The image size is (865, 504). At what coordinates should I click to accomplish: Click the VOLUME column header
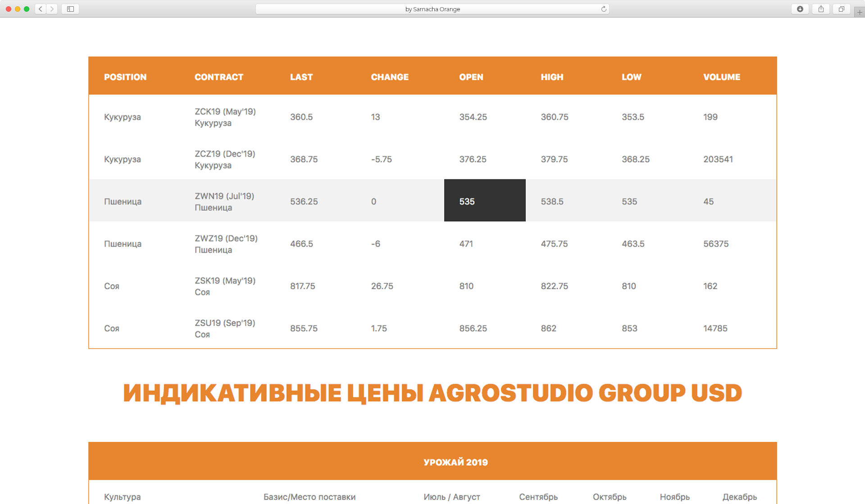pyautogui.click(x=722, y=77)
